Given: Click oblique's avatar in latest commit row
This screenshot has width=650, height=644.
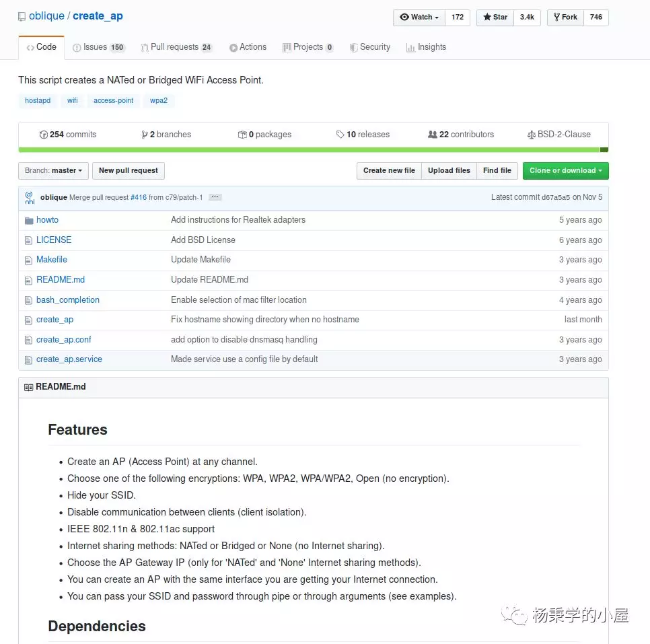Looking at the screenshot, I should [x=30, y=197].
